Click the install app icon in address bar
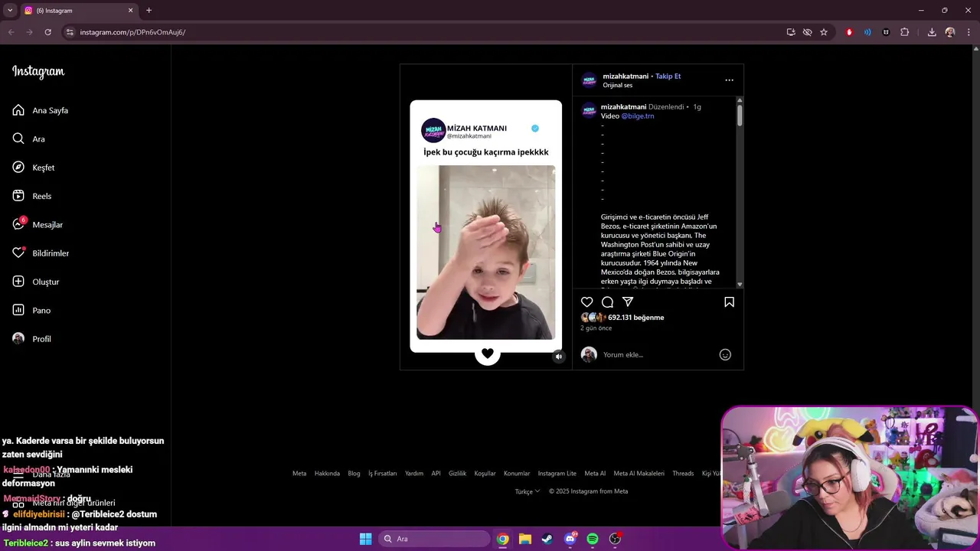The width and height of the screenshot is (980, 551). (791, 32)
